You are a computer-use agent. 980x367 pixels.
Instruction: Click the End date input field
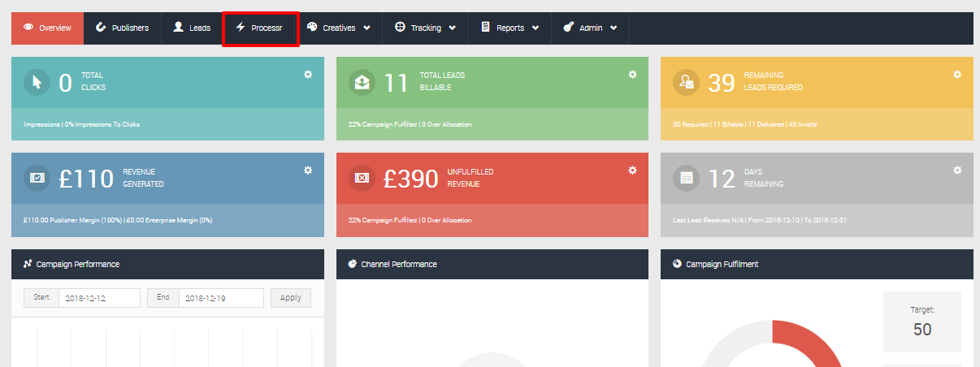point(221,298)
